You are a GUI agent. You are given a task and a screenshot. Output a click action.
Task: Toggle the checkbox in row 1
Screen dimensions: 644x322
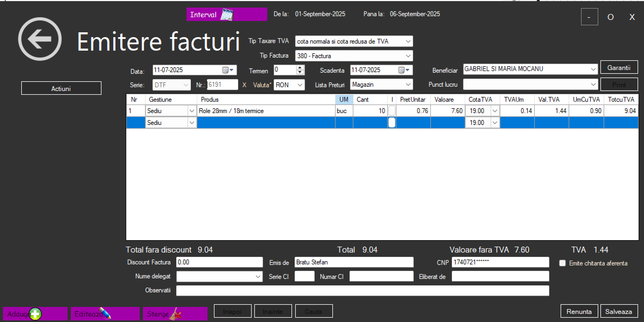[x=392, y=111]
